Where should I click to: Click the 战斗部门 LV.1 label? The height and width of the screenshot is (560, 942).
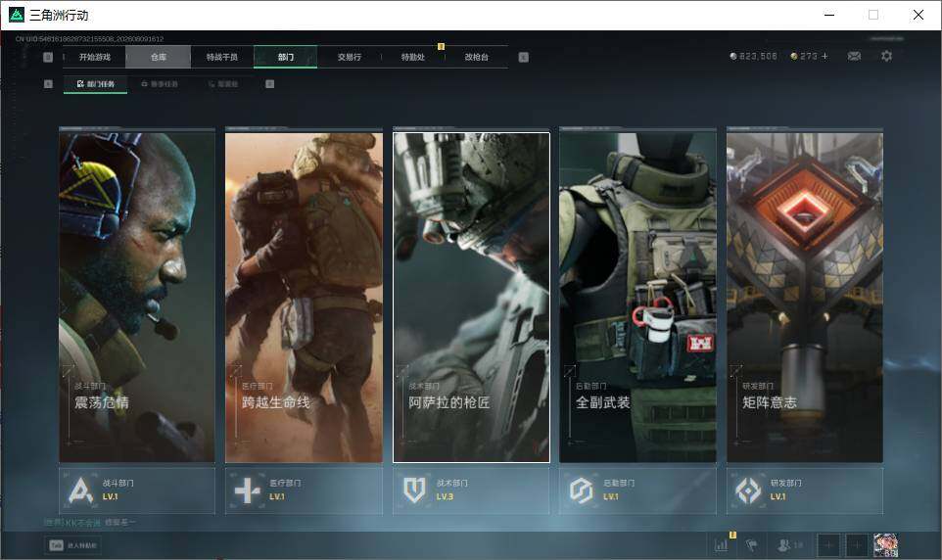[110, 497]
